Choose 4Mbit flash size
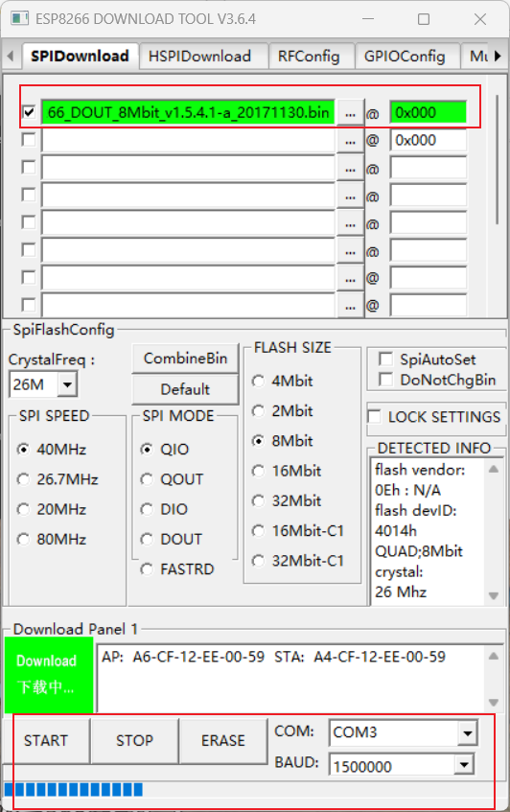The height and width of the screenshot is (812, 510). [x=282, y=381]
